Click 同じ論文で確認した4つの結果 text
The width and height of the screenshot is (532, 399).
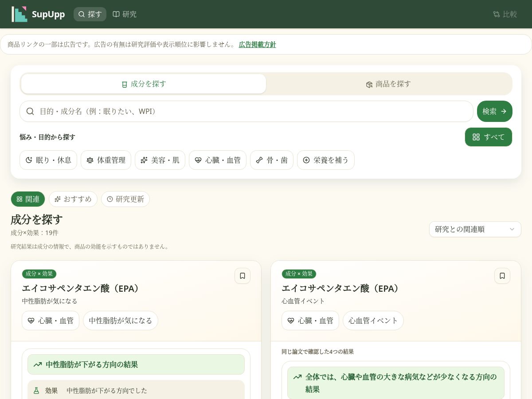pyautogui.click(x=317, y=352)
